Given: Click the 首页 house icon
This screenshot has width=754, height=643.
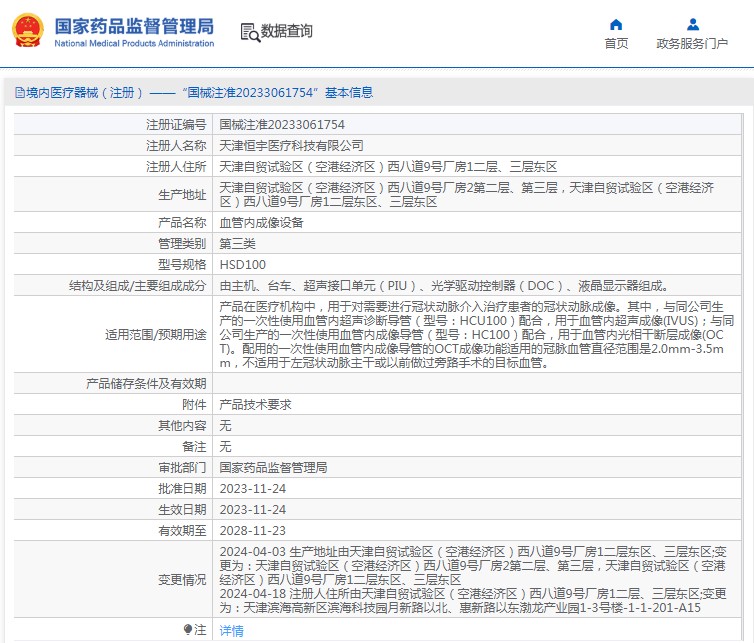Looking at the screenshot, I should point(616,24).
